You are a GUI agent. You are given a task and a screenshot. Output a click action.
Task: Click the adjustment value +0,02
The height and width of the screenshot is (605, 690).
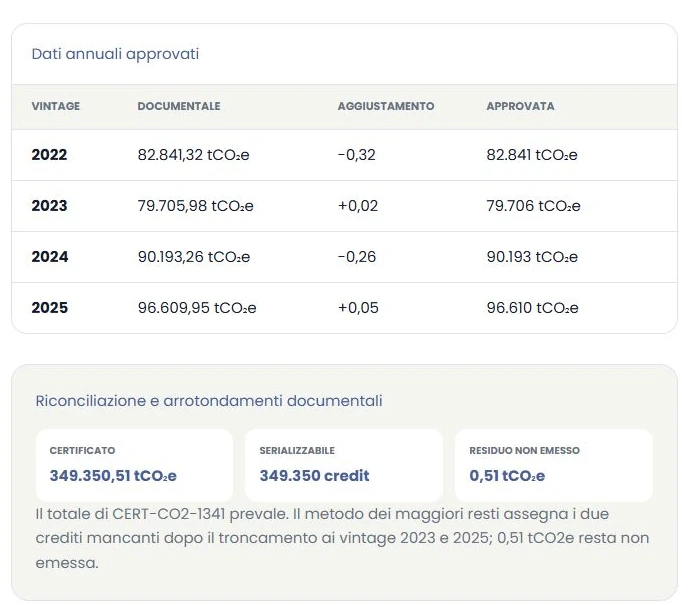click(358, 206)
